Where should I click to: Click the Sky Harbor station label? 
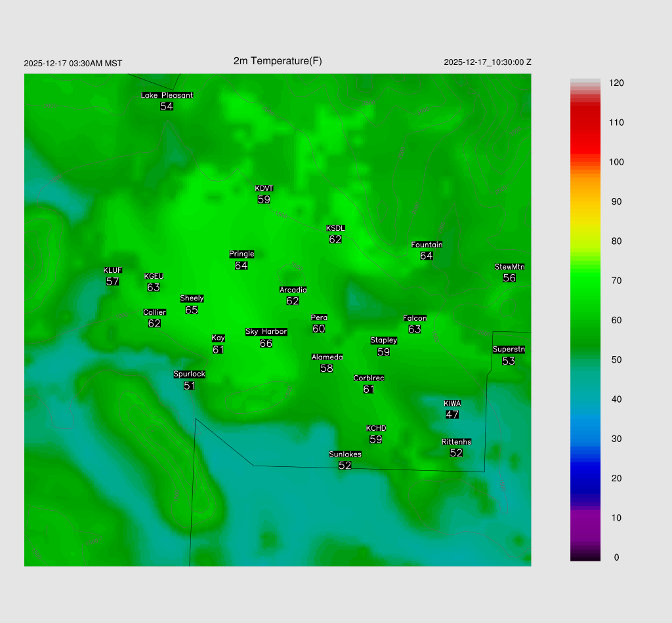click(266, 332)
